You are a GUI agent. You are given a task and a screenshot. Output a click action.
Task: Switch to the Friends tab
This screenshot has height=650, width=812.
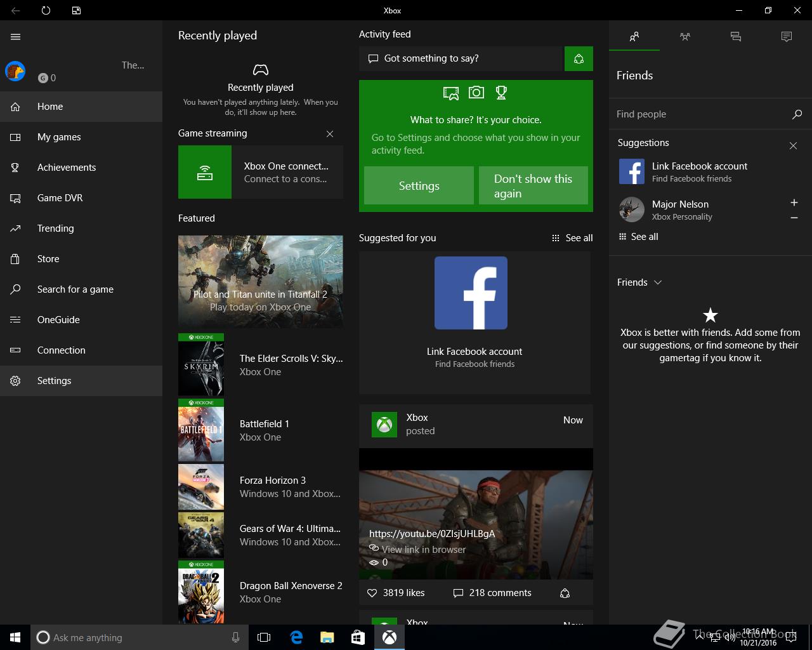coord(634,37)
